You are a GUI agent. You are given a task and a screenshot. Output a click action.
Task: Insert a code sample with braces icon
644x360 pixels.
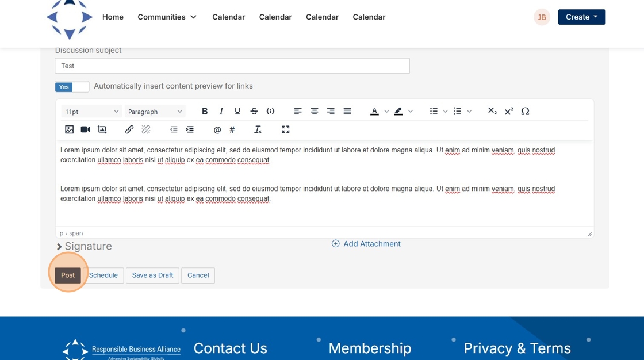(270, 112)
